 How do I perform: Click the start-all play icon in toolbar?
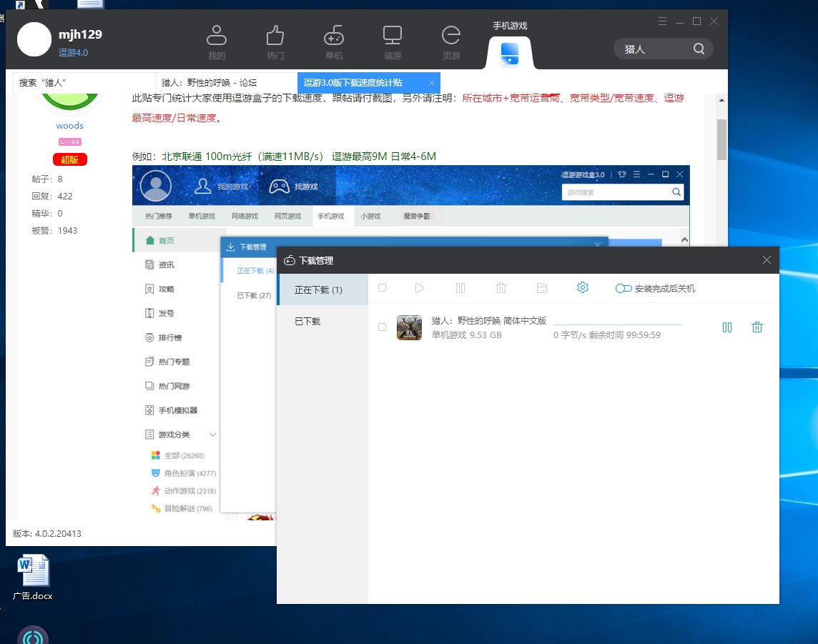pyautogui.click(x=420, y=288)
